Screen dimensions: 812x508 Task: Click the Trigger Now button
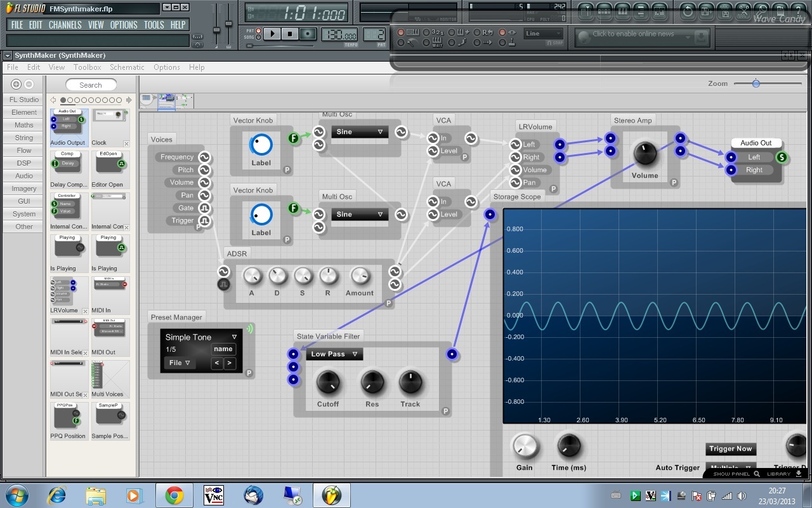pyautogui.click(x=730, y=449)
